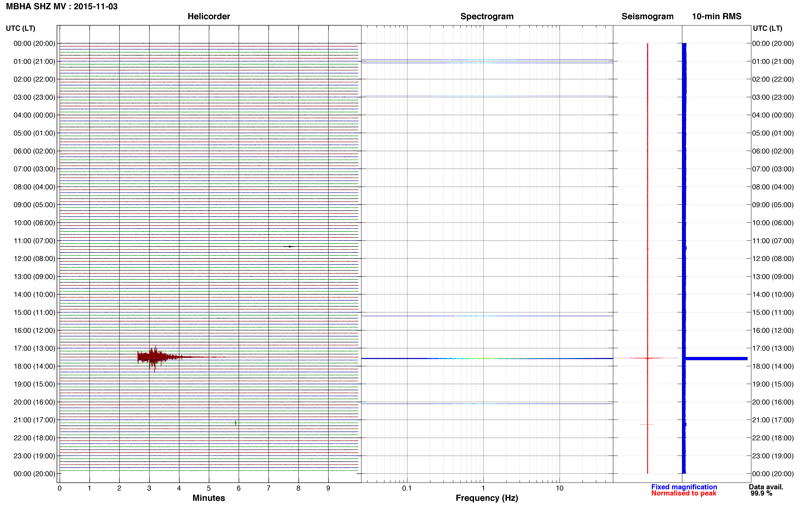Click the spectrogram line just before 01:00
Screen dimensions: 812x508
[487, 60]
